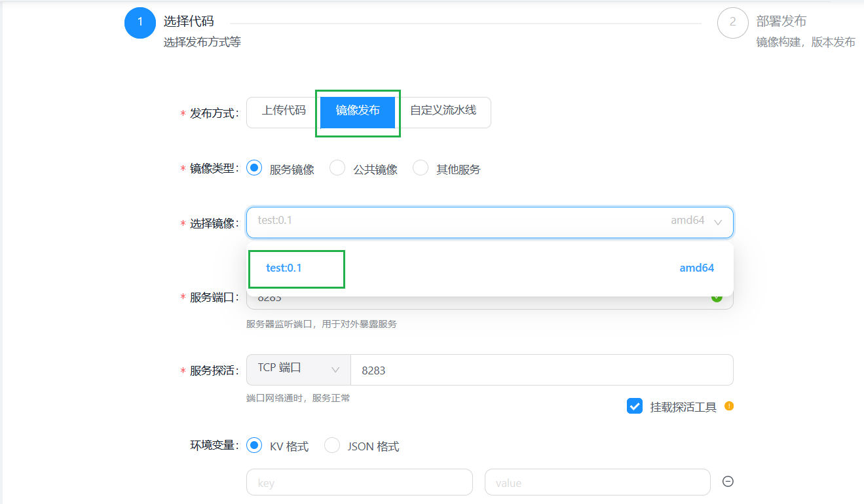Click the minus icon to remove env variable row

727,482
